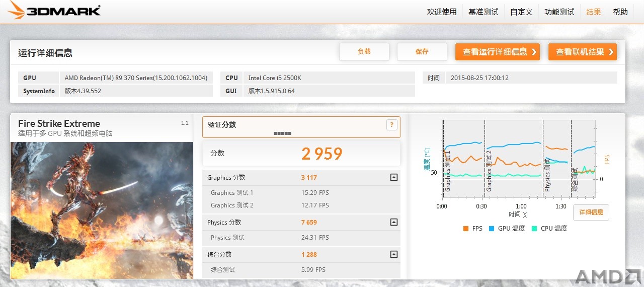Click the 15.29 FPS value

pos(315,193)
